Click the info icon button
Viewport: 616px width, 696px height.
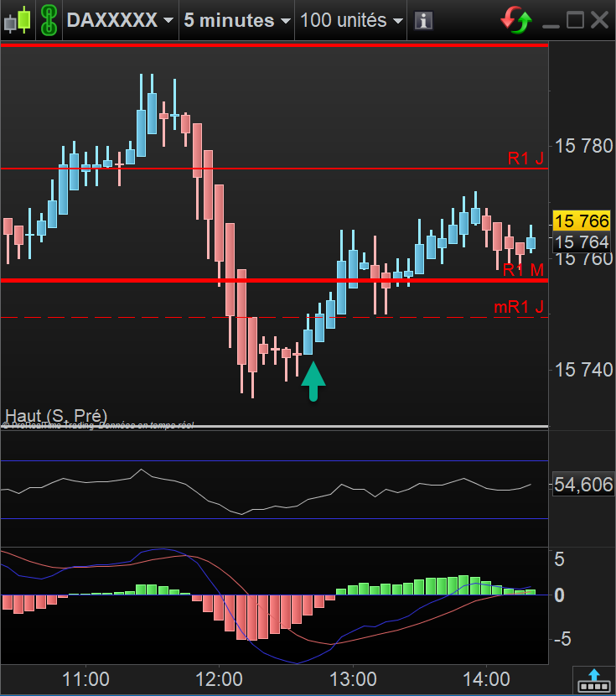[423, 21]
